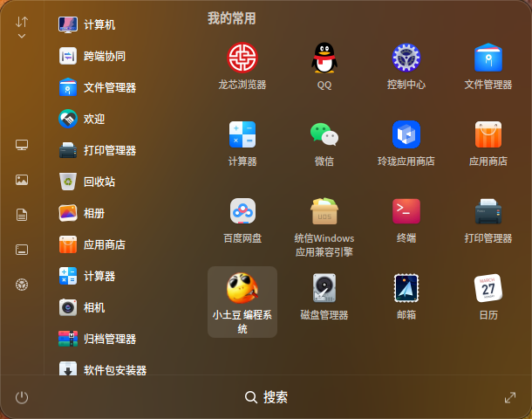Click the documents sidebar icon
532x419 pixels.
[x=22, y=215]
